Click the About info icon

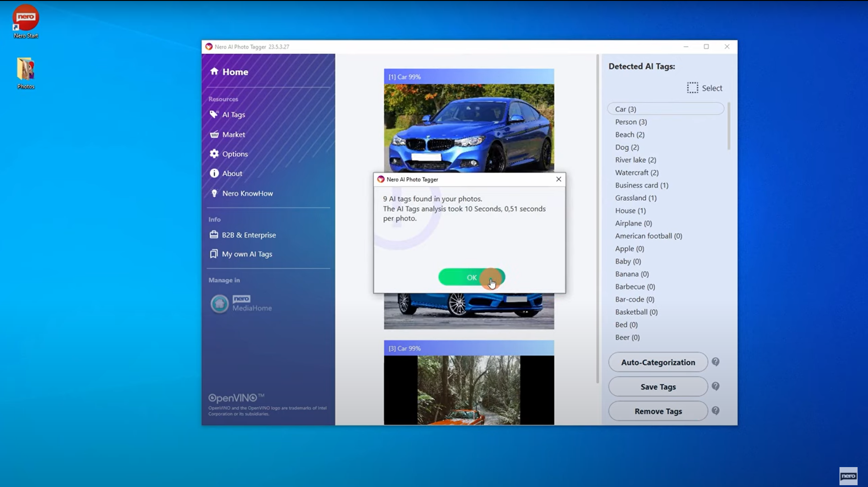[214, 173]
